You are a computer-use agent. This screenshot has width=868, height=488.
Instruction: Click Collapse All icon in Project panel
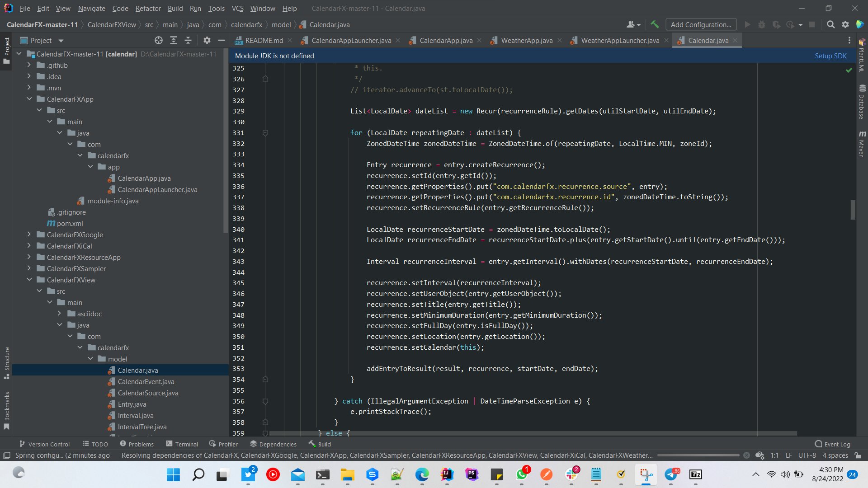[188, 40]
